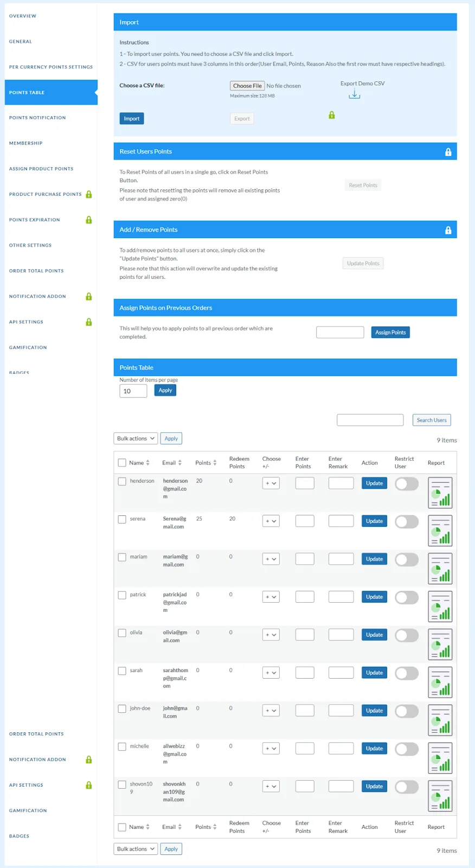
Task: Click the Export Demo CSV download icon
Action: pos(354,94)
